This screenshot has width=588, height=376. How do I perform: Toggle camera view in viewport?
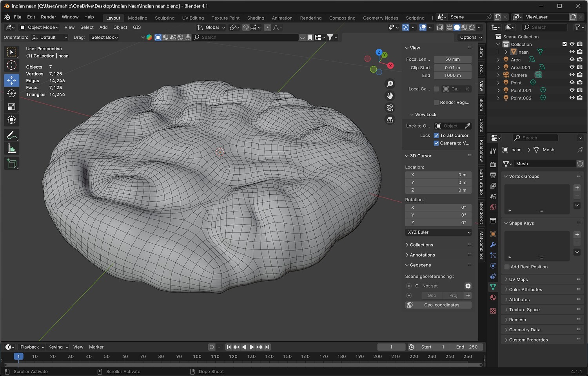(390, 108)
